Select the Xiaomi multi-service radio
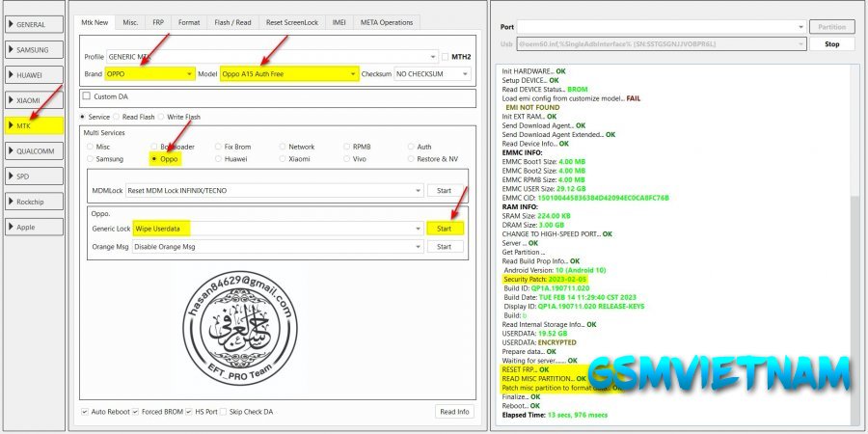This screenshot has width=868, height=434. pos(283,159)
